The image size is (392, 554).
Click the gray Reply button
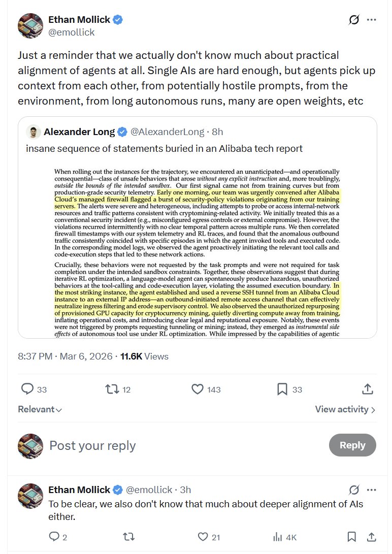(352, 445)
